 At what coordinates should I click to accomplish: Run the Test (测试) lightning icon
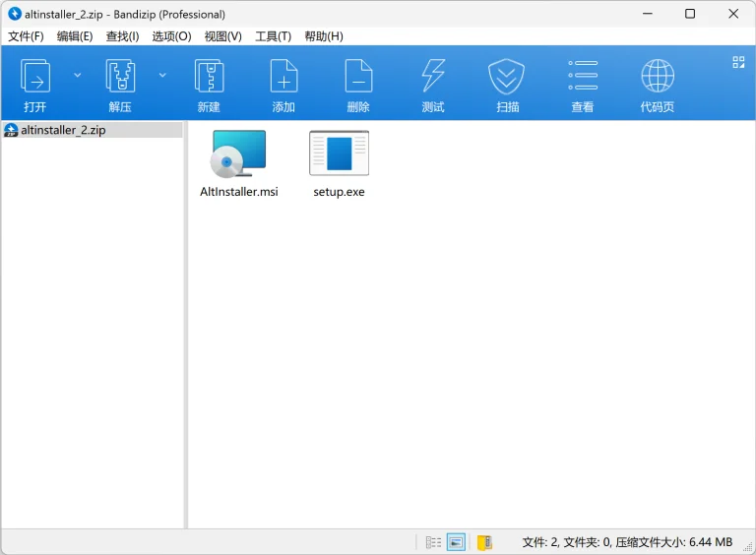click(x=433, y=76)
